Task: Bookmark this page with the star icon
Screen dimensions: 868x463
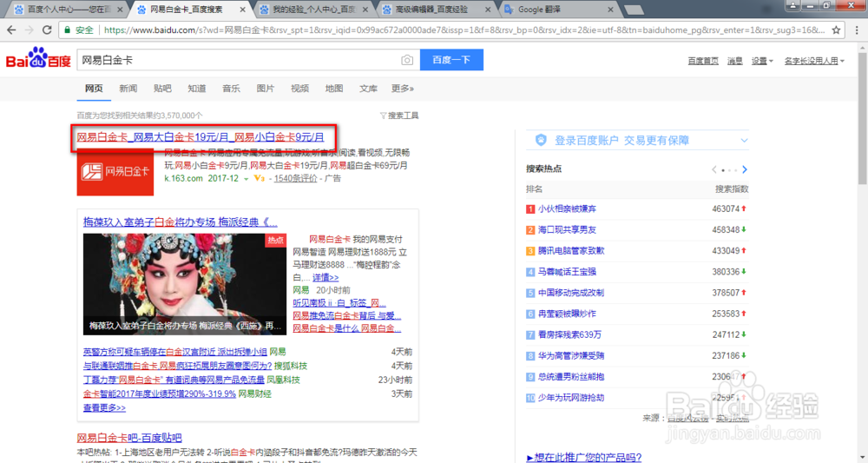Action: point(836,30)
